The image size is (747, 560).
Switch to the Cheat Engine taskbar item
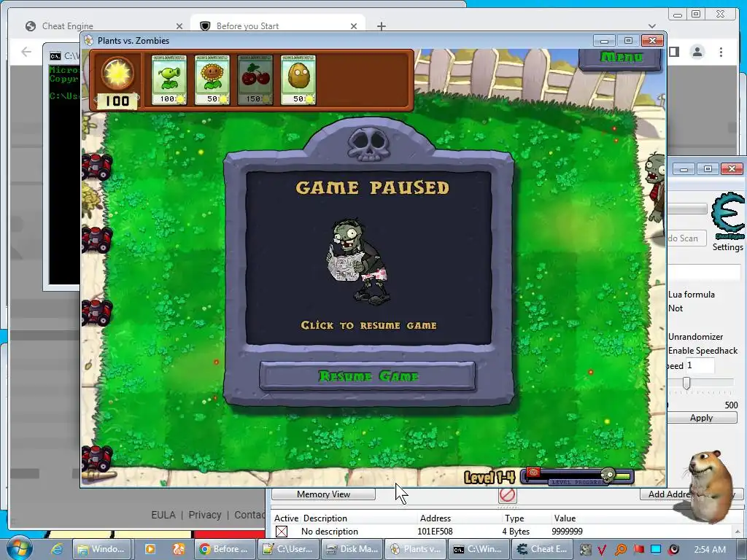tap(542, 549)
